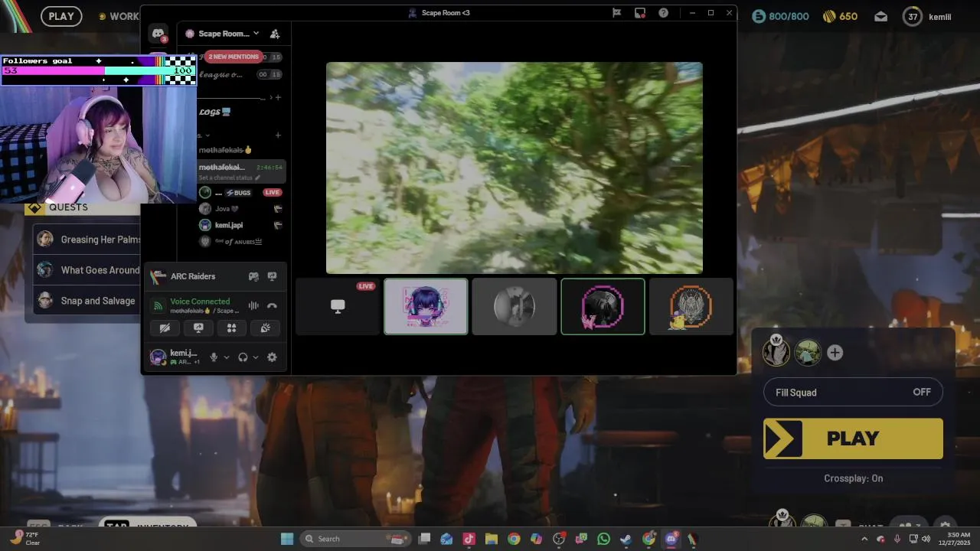Show hidden system tray icons

[x=864, y=539]
